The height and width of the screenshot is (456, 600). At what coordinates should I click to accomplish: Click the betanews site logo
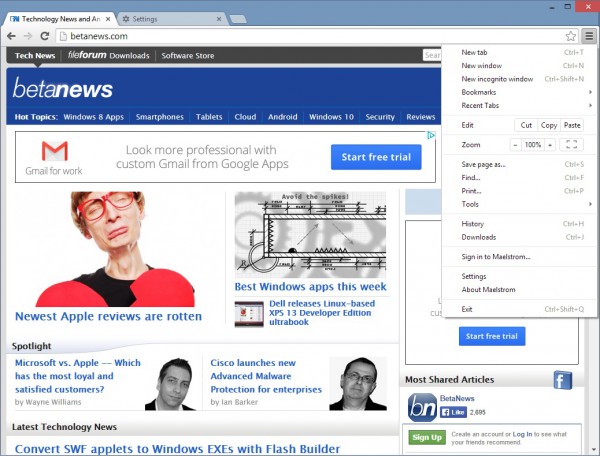(63, 88)
